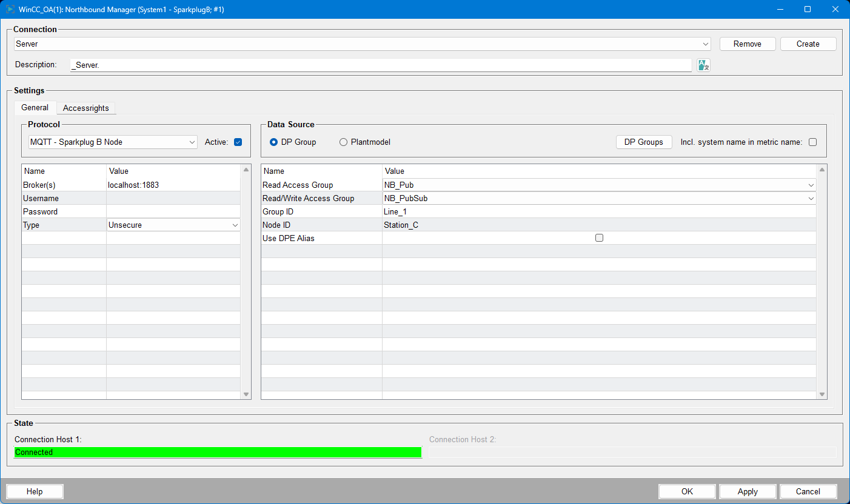Disable the Active checkbox
Viewport: 850px width, 504px height.
click(x=238, y=142)
